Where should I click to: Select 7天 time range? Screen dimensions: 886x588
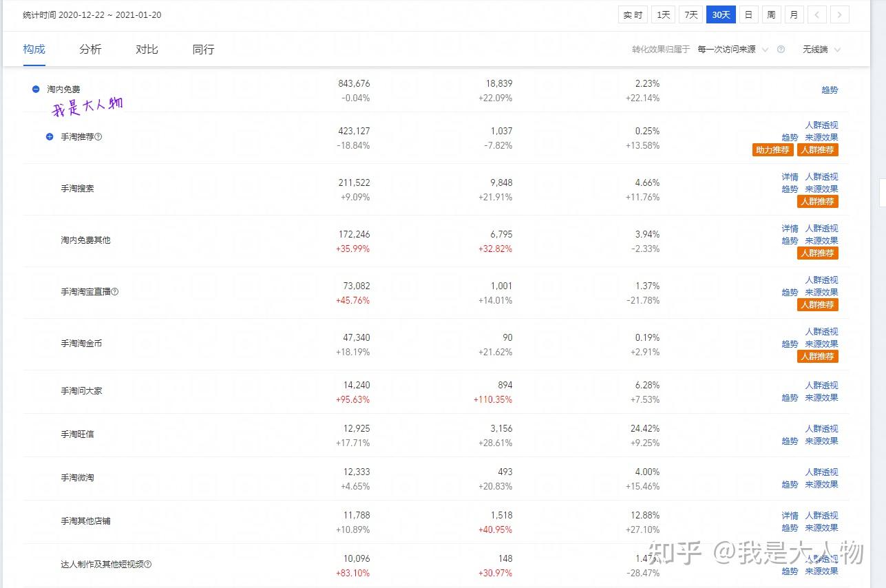coord(690,14)
